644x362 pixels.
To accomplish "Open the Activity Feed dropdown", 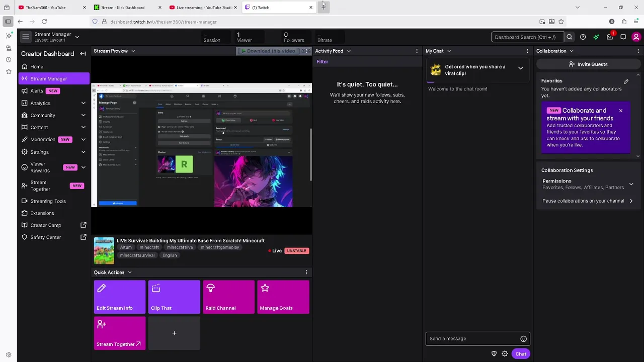I will (x=349, y=51).
